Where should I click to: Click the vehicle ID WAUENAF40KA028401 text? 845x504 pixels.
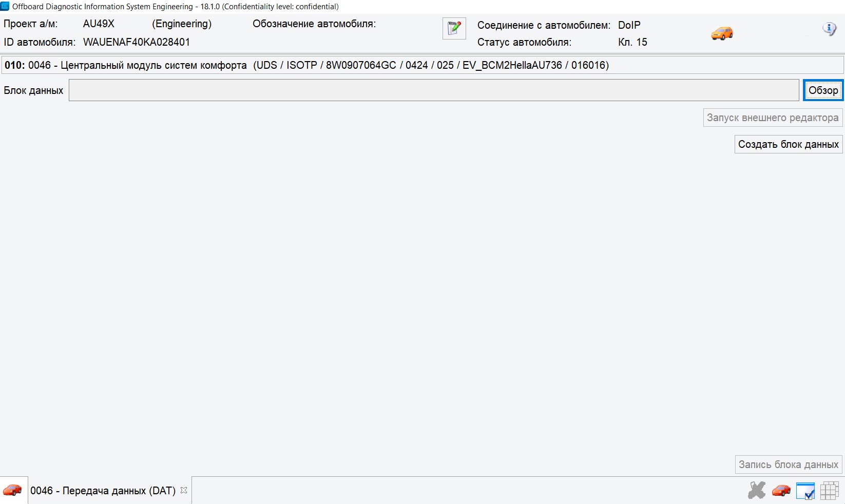[x=137, y=42]
